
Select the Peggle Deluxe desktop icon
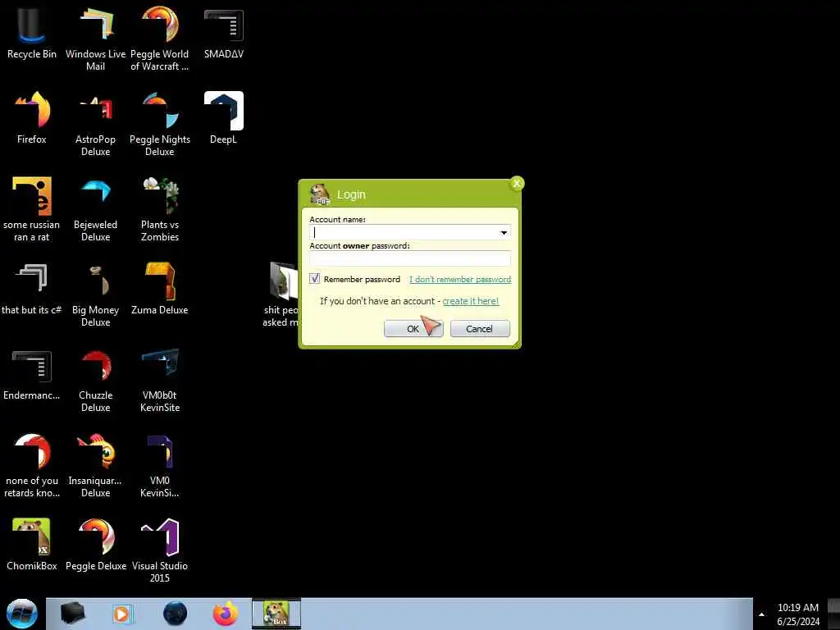pyautogui.click(x=95, y=544)
